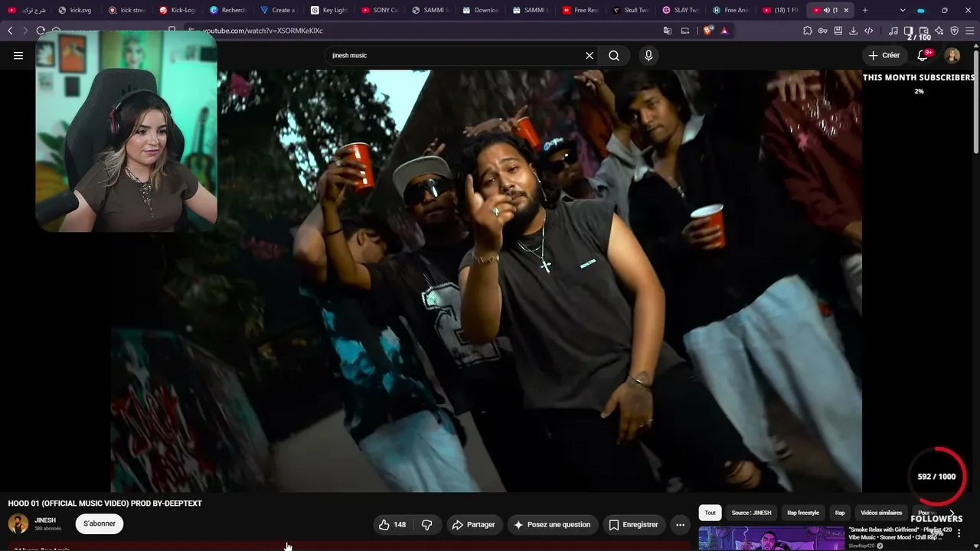Screen dimensions: 980x551
Task: Open the YouTube hamburger guide menu
Action: (18, 55)
